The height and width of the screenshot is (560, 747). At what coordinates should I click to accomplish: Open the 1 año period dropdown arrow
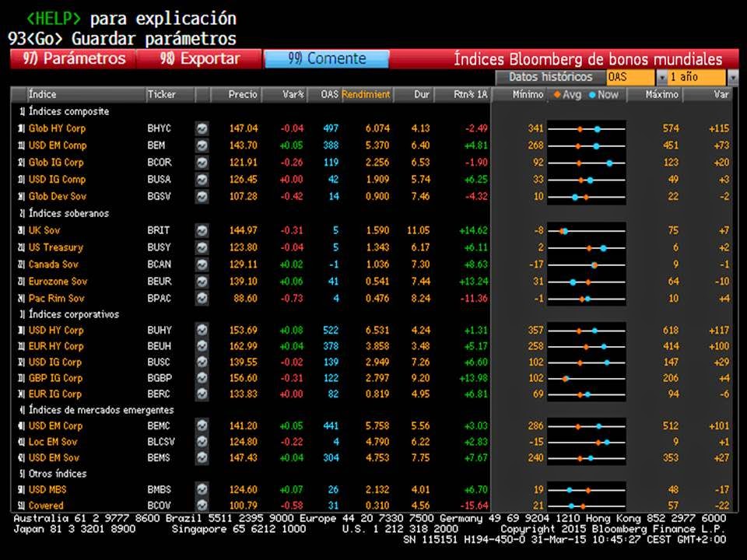pos(733,77)
